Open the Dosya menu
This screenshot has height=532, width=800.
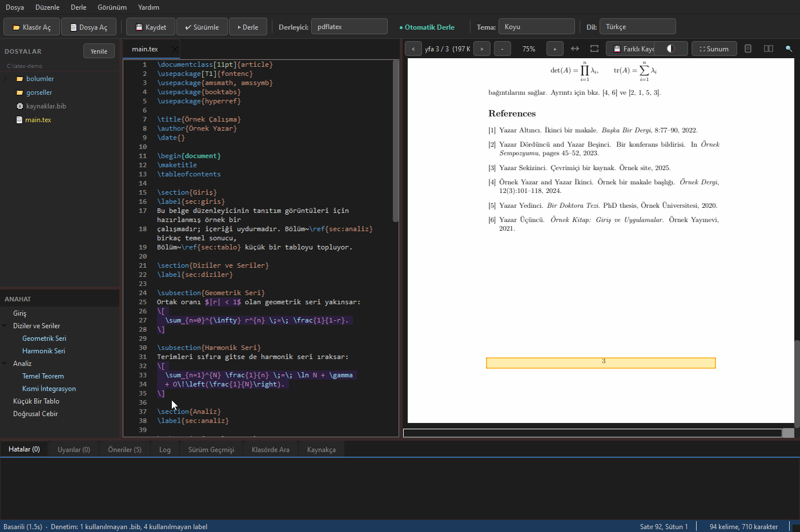click(x=15, y=7)
